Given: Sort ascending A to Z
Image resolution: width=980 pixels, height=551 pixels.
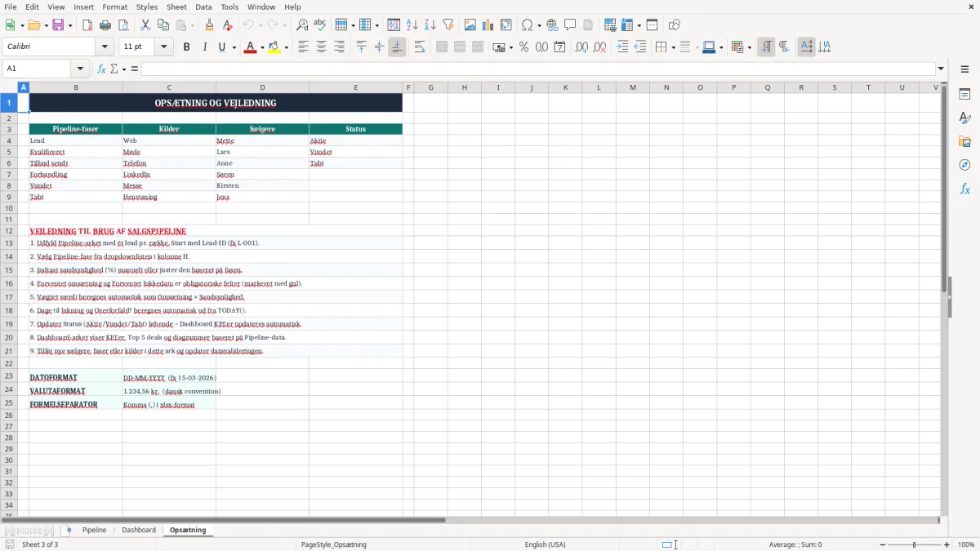Looking at the screenshot, I should click(x=412, y=25).
